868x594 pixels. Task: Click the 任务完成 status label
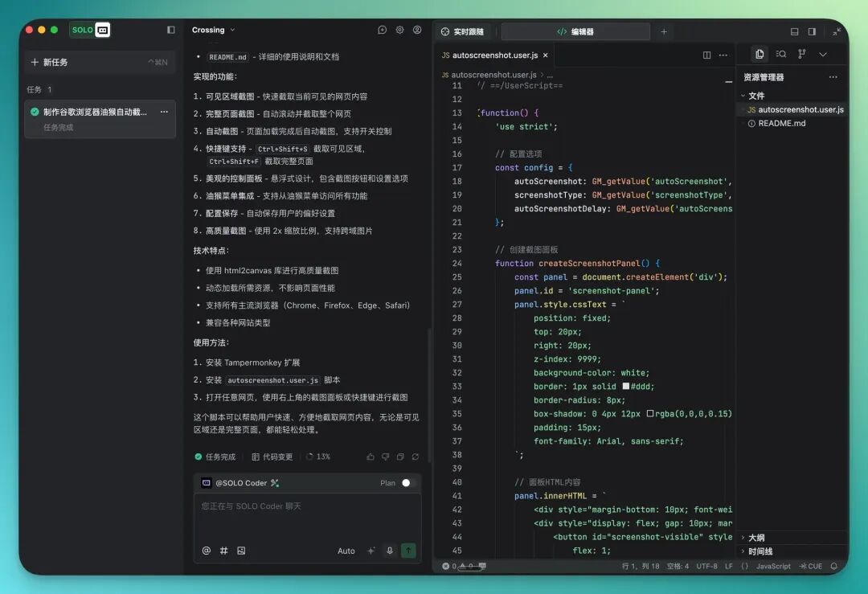[x=215, y=457]
